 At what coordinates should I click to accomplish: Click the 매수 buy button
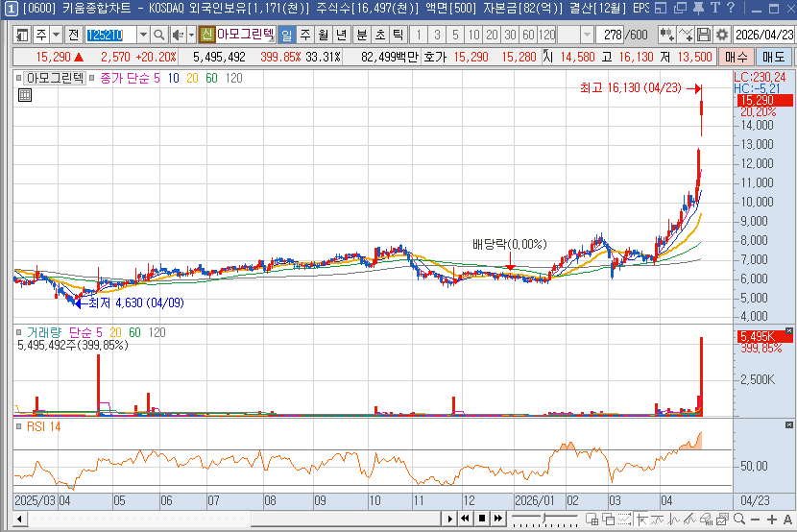pos(736,57)
